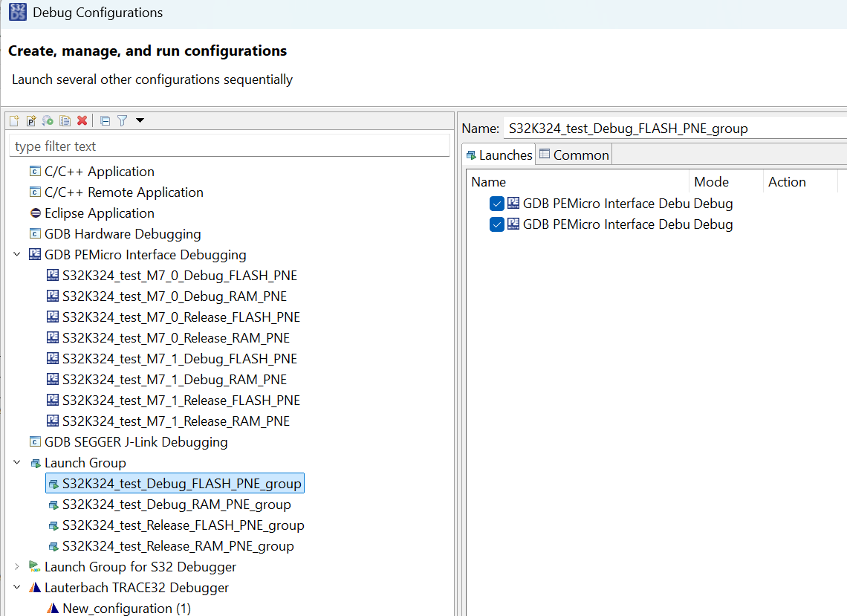Select GDB PEMicro Interface Debugging category
This screenshot has width=847, height=616.
click(146, 255)
